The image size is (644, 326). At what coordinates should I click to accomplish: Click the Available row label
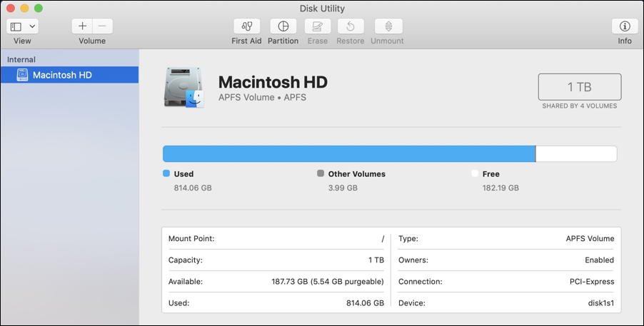click(186, 282)
